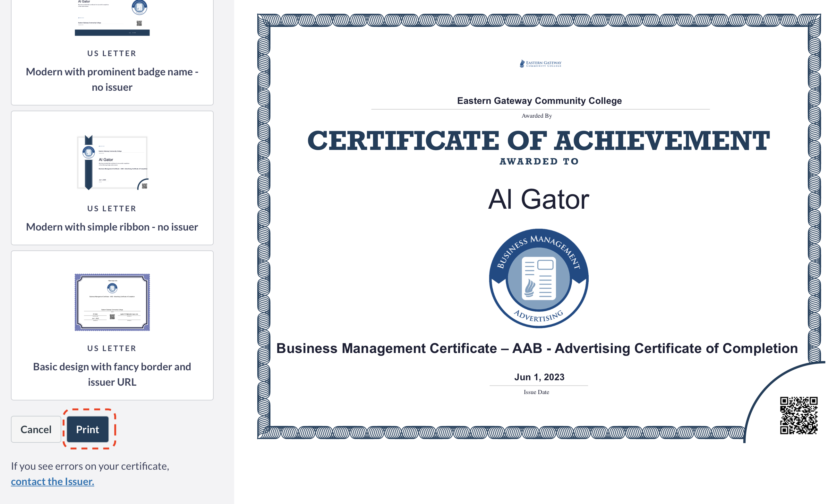Click the Eastern Gateway Community College issuer text
The height and width of the screenshot is (504, 836).
tap(539, 101)
